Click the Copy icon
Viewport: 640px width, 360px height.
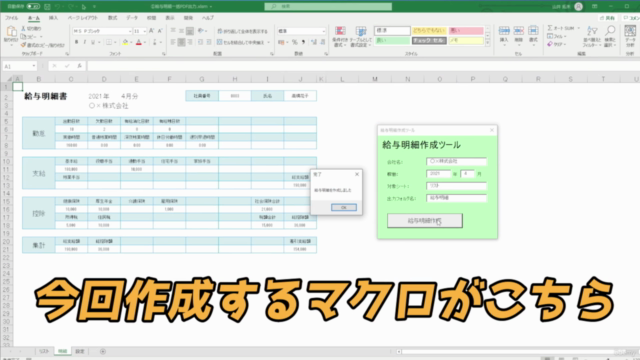tap(23, 37)
